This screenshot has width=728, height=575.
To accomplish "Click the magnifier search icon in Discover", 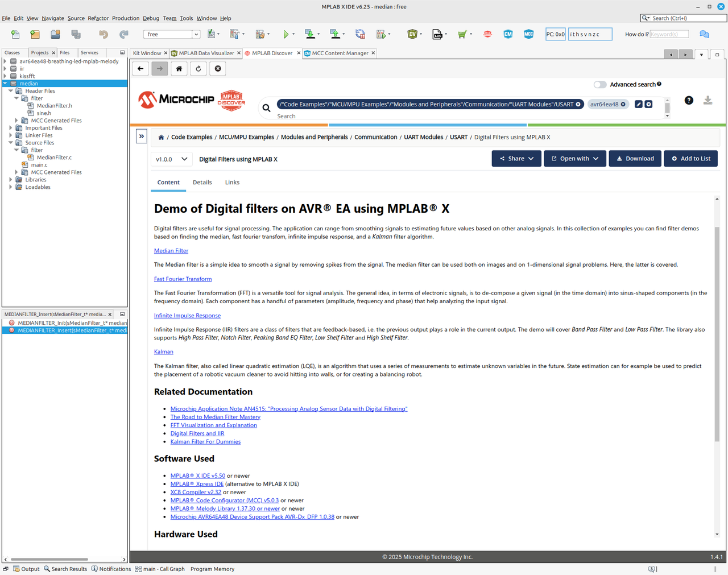I will coord(266,107).
